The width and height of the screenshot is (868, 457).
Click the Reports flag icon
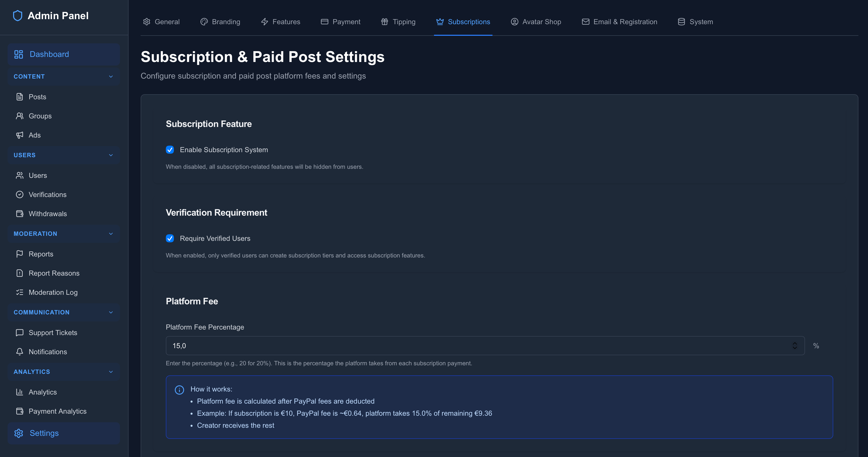pos(20,254)
